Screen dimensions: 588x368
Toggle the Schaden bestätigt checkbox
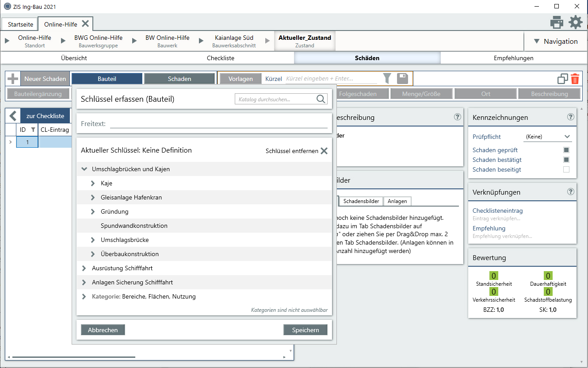(566, 160)
